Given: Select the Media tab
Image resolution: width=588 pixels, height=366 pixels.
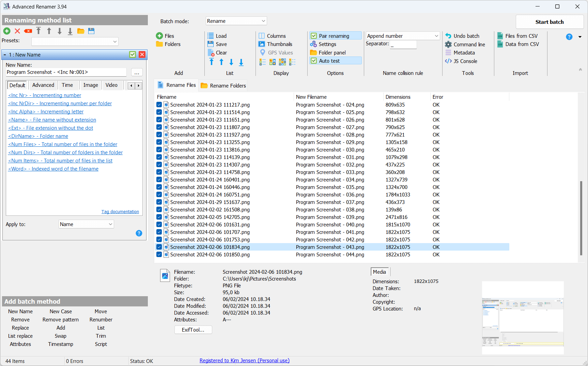Looking at the screenshot, I should [x=379, y=272].
